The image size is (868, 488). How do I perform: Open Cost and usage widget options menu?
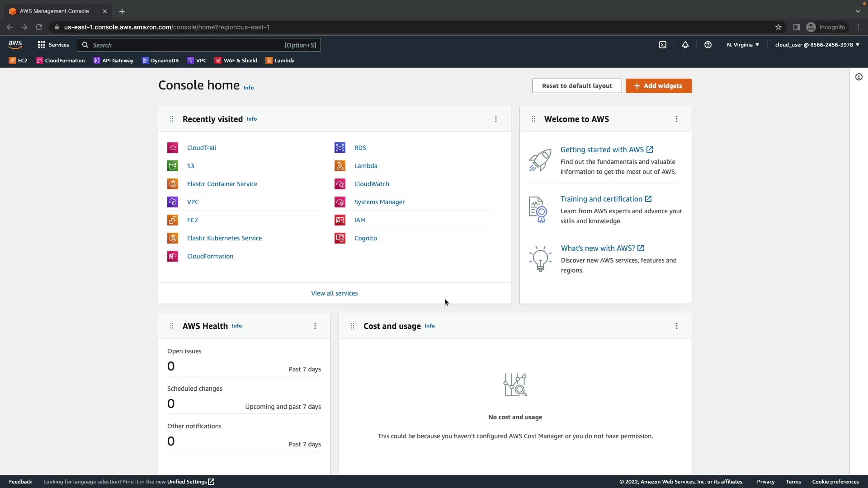(677, 326)
